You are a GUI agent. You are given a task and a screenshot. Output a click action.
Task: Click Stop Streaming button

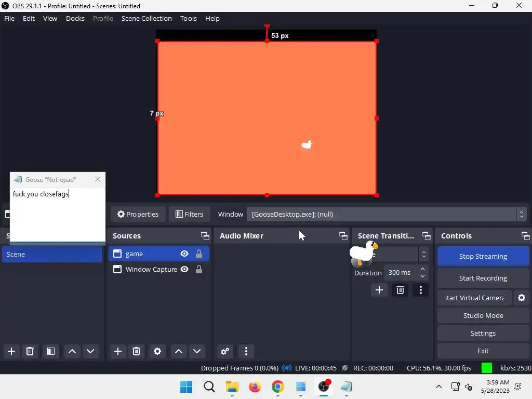483,257
